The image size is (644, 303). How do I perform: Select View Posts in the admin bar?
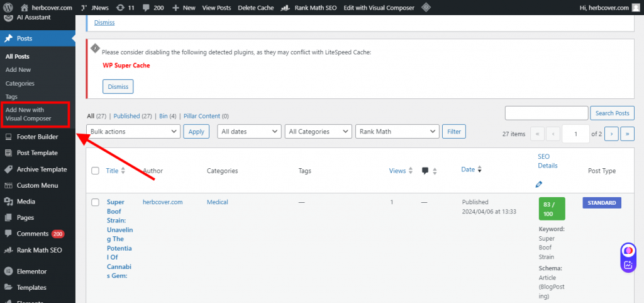tap(216, 8)
